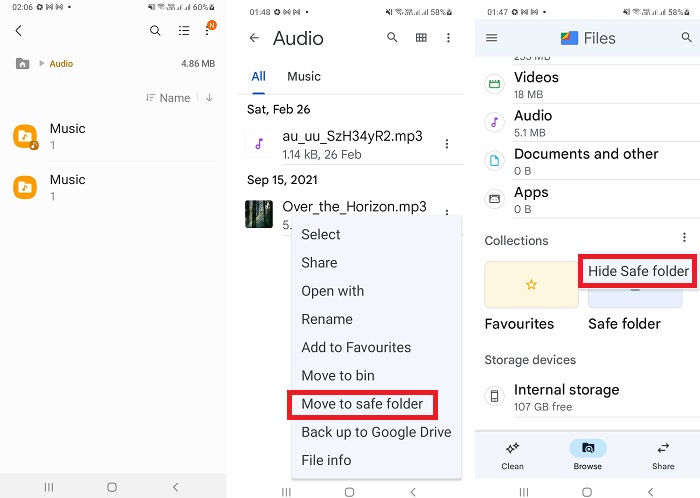Switch to Browse tab

tap(588, 456)
